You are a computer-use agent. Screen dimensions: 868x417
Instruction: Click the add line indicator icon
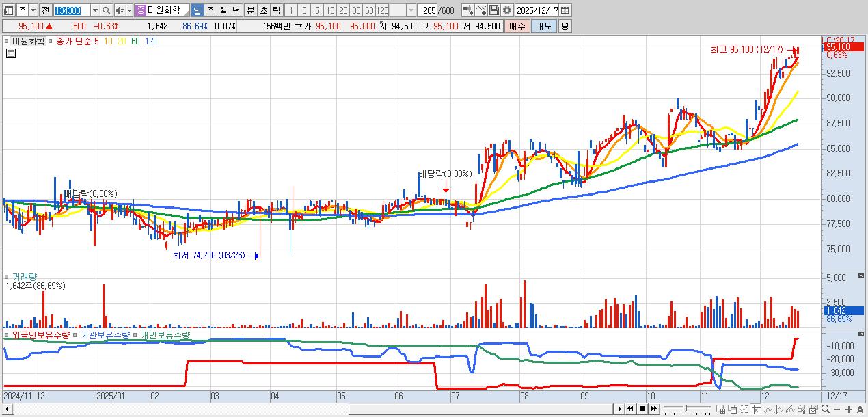pyautogui.click(x=481, y=10)
